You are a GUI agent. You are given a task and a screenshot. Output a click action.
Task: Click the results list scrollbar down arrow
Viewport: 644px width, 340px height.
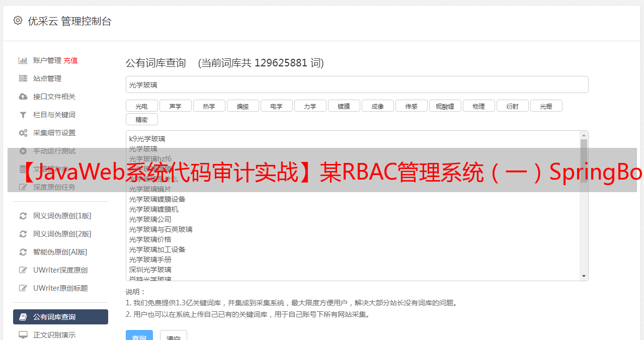(584, 276)
